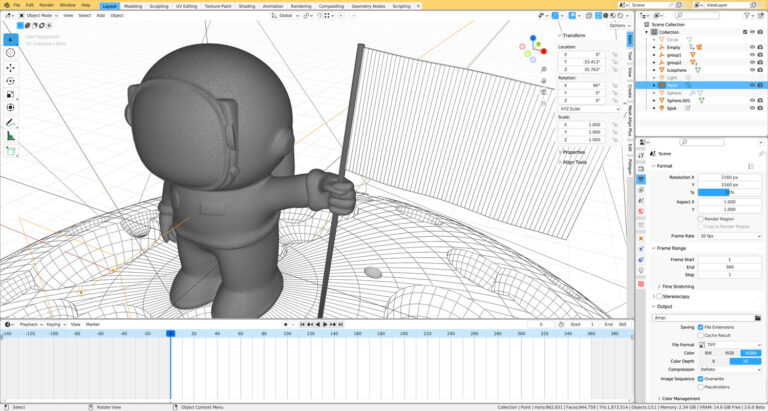Select the Cursor tool in the toolbar
The image size is (768, 411).
point(11,53)
